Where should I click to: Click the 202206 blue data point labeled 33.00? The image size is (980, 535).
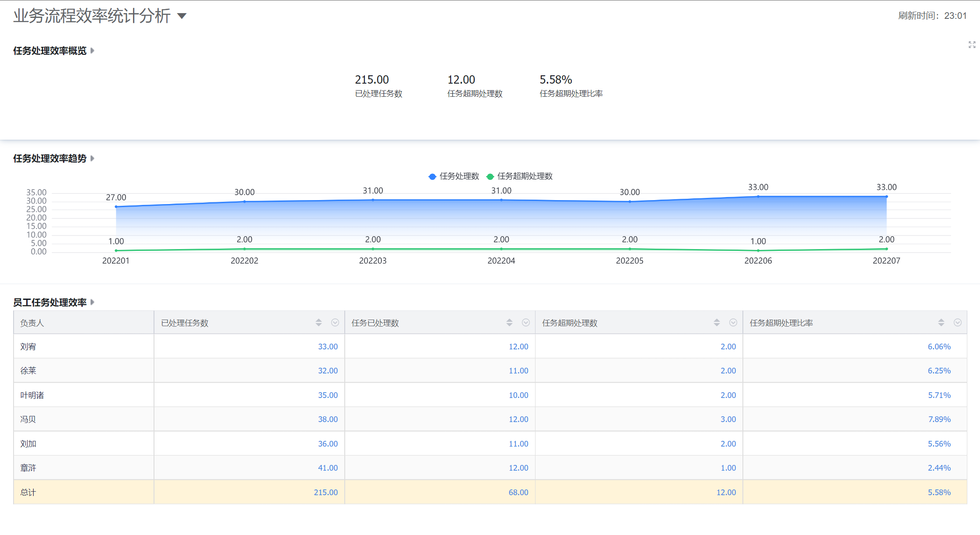[758, 197]
